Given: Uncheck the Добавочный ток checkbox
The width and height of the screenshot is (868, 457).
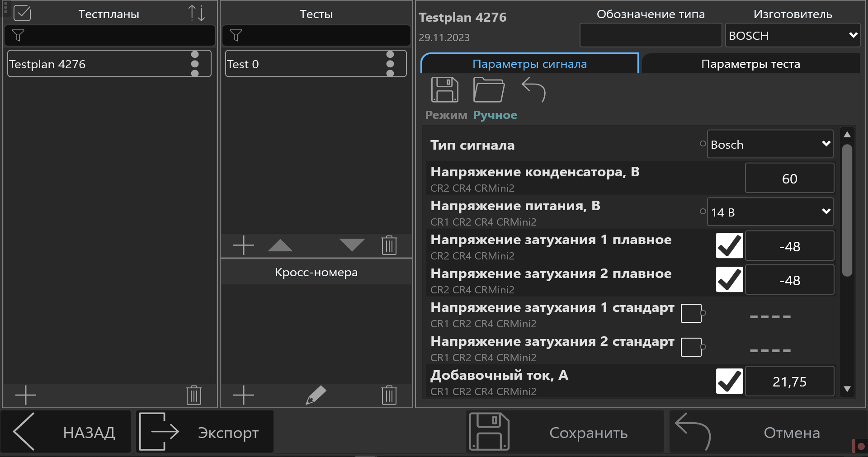Looking at the screenshot, I should pos(730,381).
